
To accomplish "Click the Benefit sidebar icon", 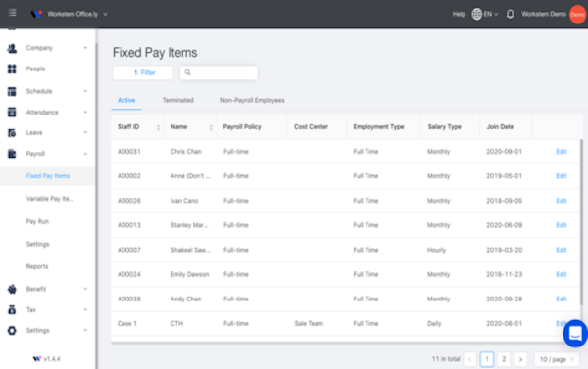I will [12, 289].
